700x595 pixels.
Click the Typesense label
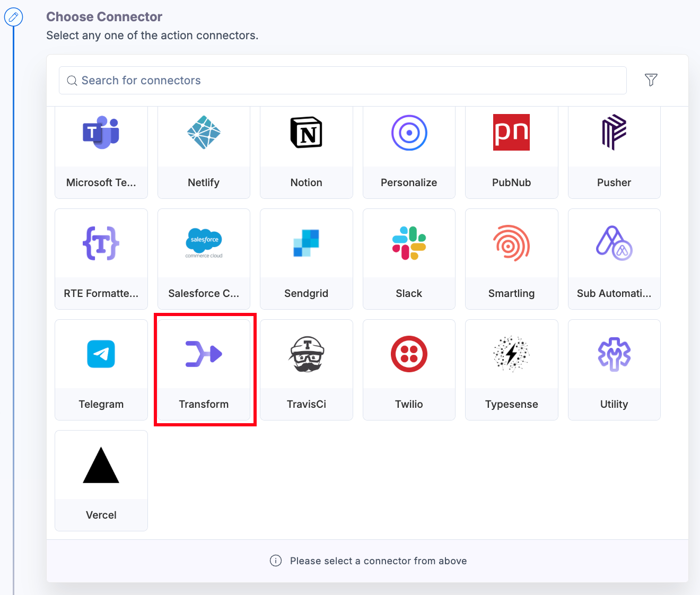click(512, 404)
